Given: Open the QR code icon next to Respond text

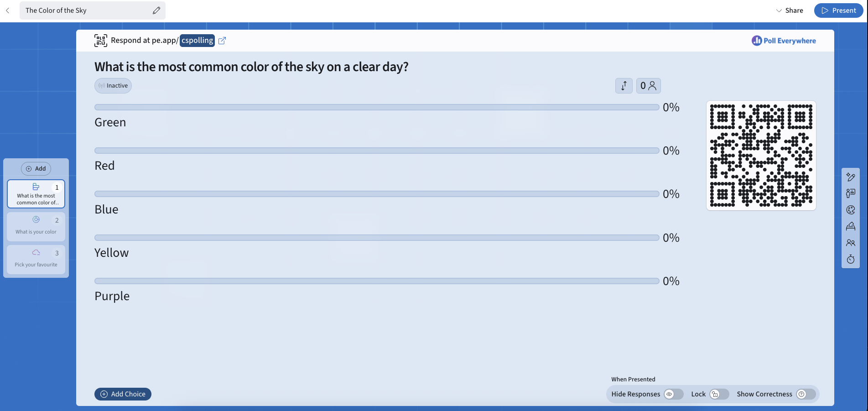Looking at the screenshot, I should tap(100, 40).
